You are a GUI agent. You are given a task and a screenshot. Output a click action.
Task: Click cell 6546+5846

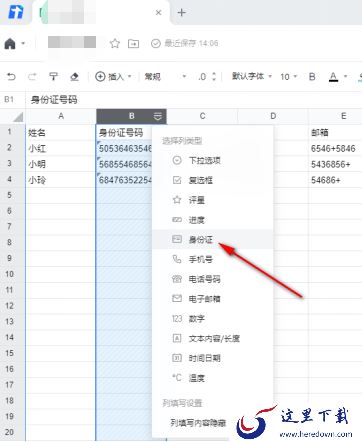(x=335, y=148)
